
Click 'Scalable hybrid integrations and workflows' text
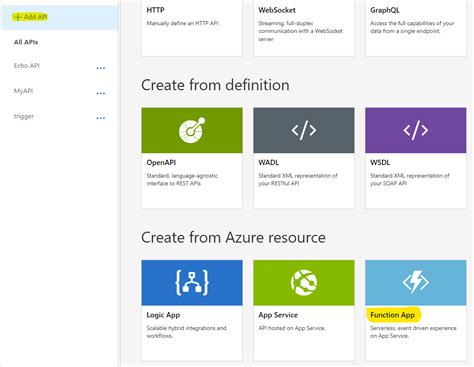point(186,332)
